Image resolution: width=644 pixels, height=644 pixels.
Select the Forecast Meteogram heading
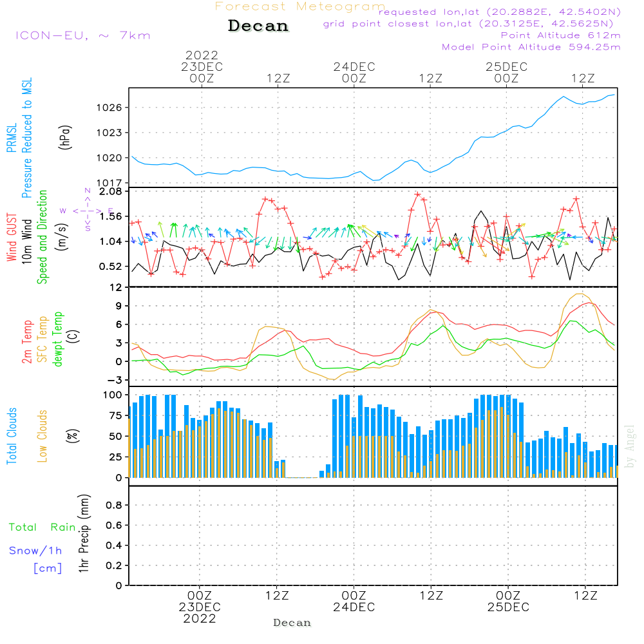(300, 6)
